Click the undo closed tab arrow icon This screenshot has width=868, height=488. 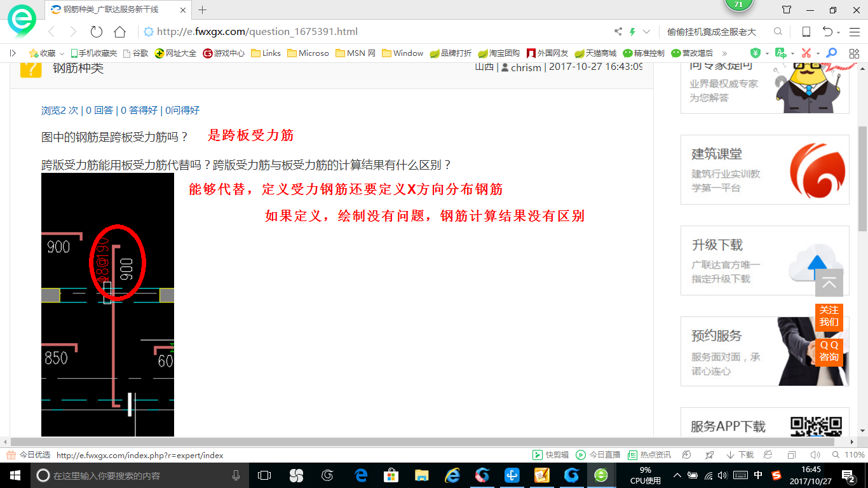click(x=827, y=32)
